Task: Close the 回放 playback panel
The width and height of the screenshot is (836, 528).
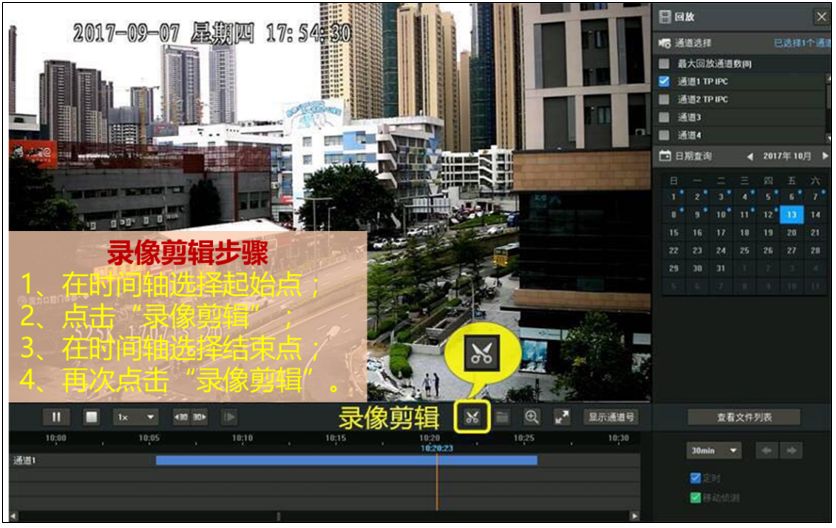Action: point(822,17)
